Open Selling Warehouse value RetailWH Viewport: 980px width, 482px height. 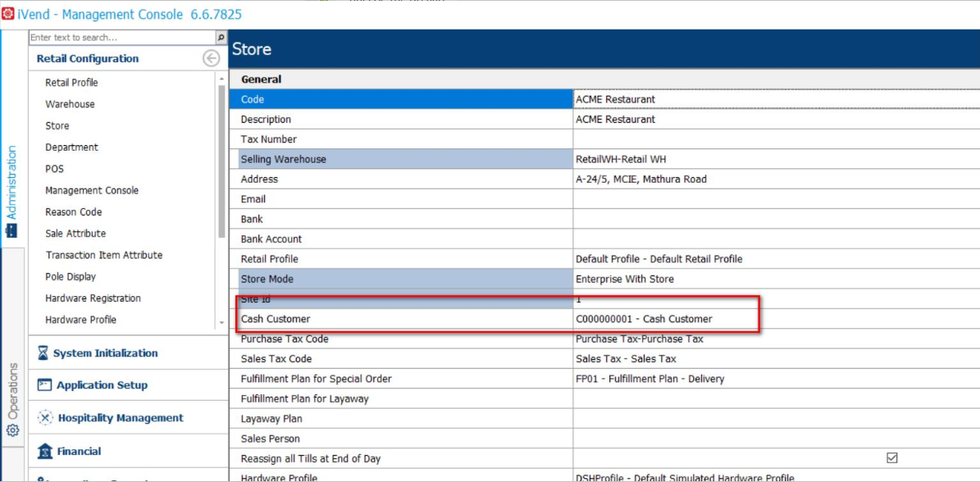pyautogui.click(x=777, y=159)
